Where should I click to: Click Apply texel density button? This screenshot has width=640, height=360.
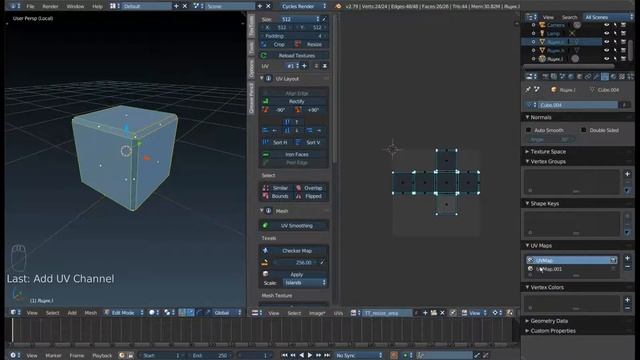pyautogui.click(x=294, y=274)
